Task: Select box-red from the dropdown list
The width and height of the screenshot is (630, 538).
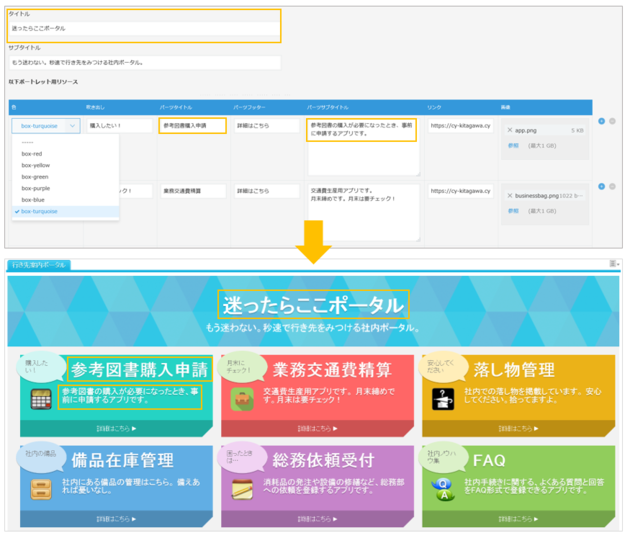Action: 32,154
